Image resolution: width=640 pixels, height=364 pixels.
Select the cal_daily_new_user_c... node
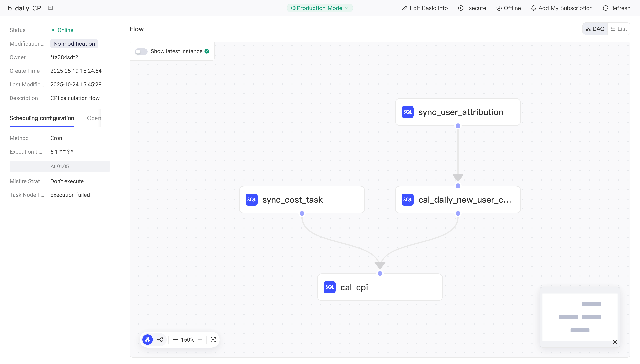458,200
